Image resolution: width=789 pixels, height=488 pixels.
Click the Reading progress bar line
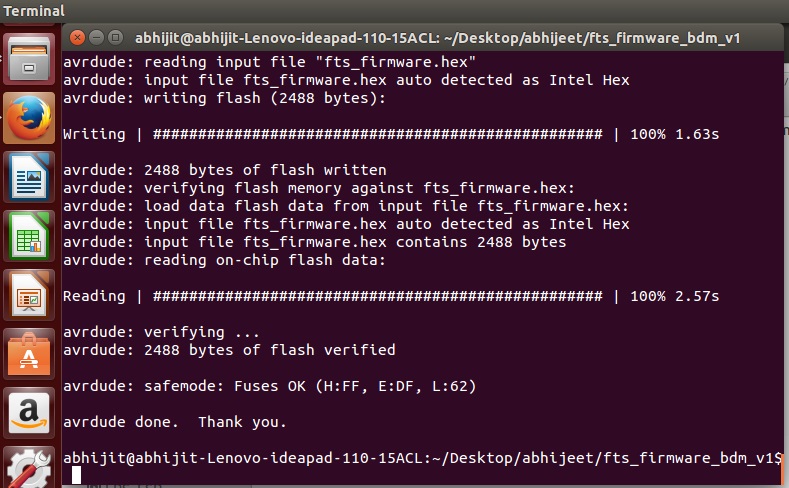click(391, 296)
